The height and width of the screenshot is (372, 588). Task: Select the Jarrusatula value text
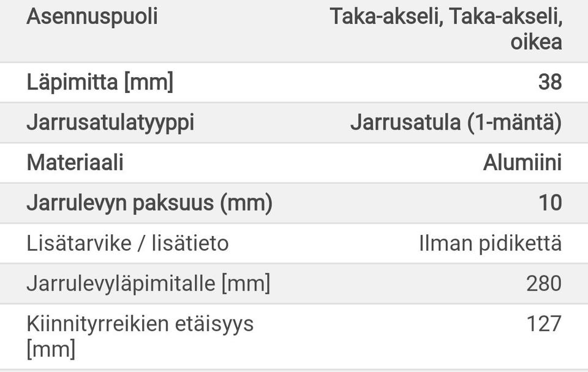tap(405, 122)
